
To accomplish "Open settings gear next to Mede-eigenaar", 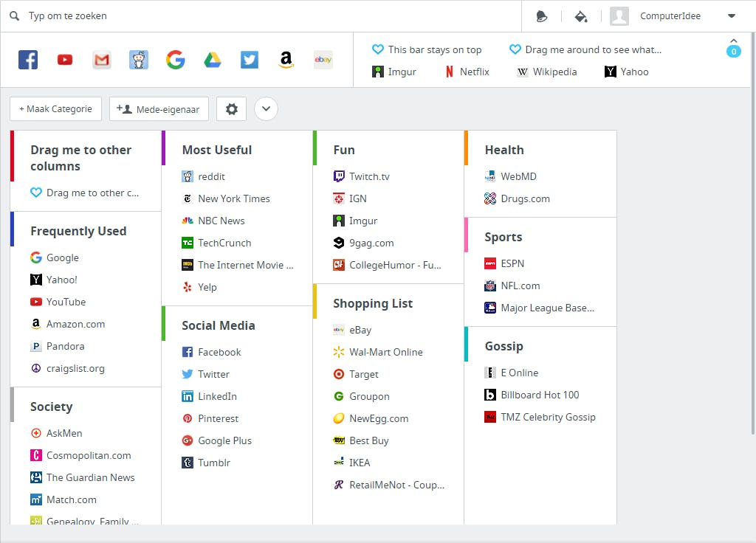I will (x=231, y=109).
